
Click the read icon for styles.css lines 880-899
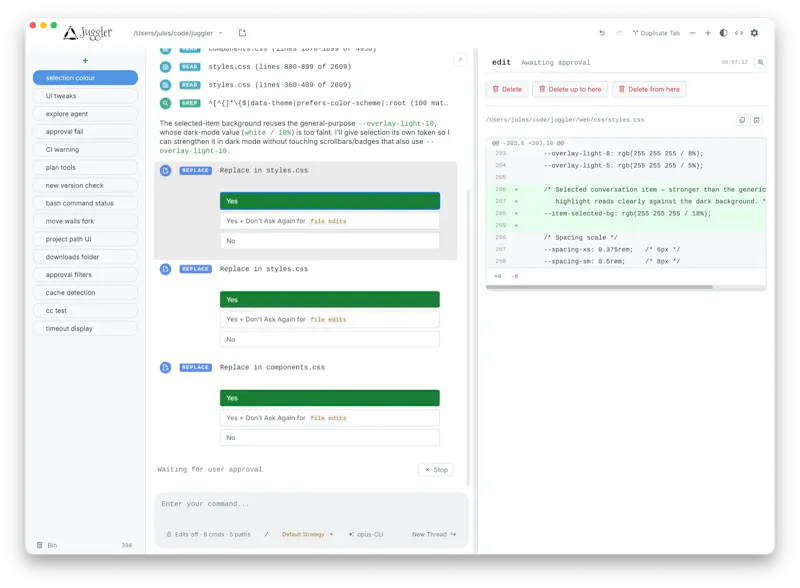click(x=165, y=67)
